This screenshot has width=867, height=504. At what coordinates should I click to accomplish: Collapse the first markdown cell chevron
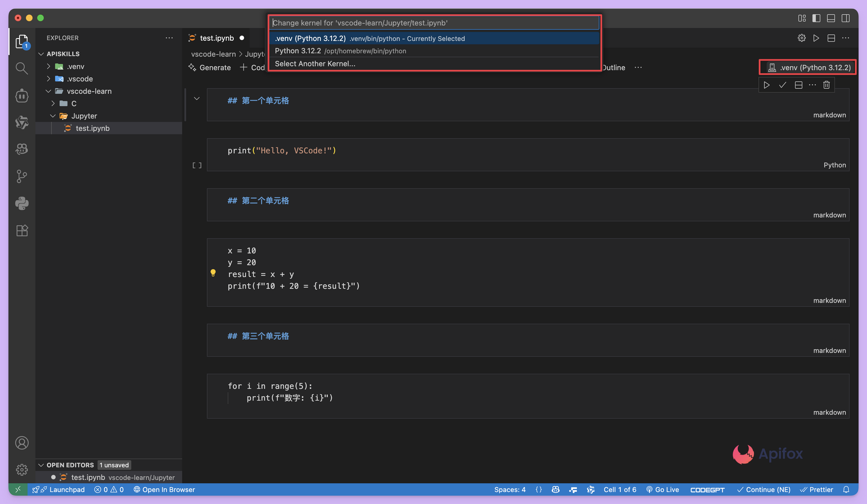coord(197,99)
